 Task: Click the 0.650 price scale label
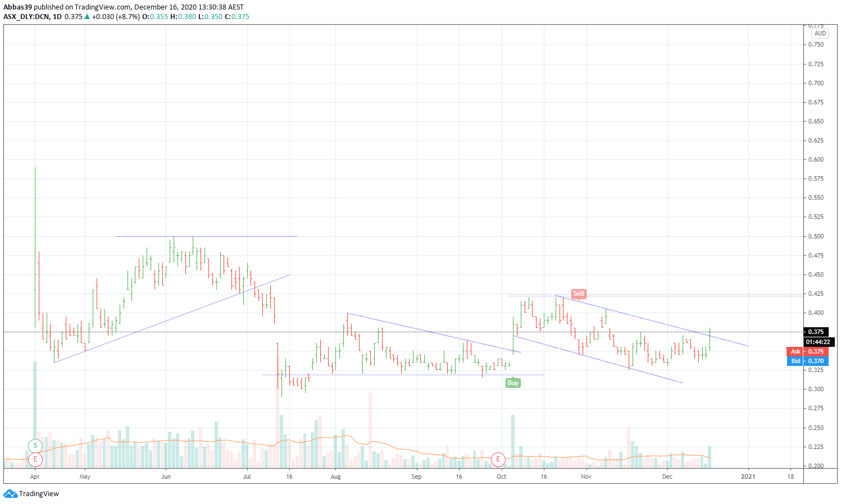coord(816,121)
